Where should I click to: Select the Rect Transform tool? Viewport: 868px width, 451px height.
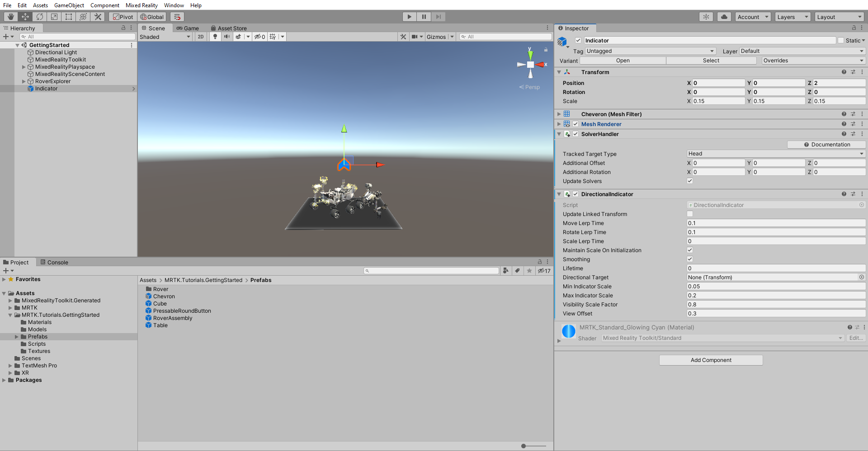[x=69, y=16]
